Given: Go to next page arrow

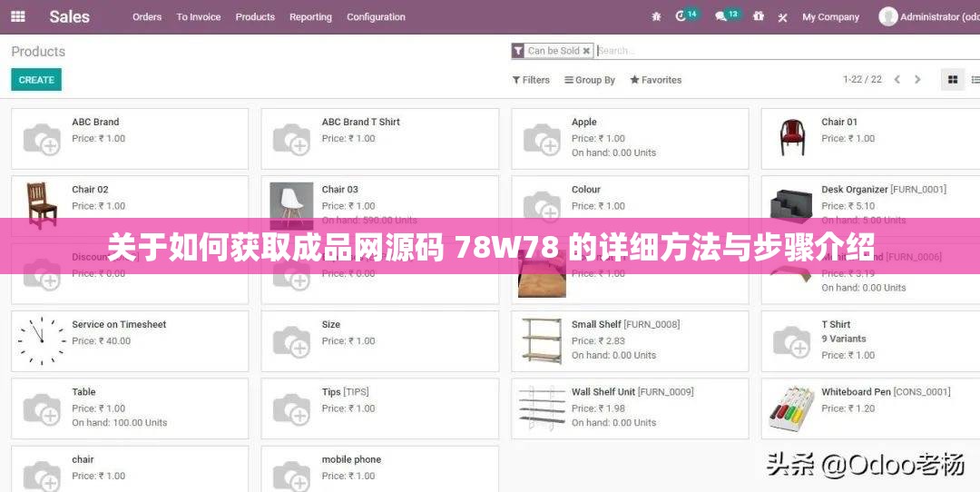Looking at the screenshot, I should point(917,79).
